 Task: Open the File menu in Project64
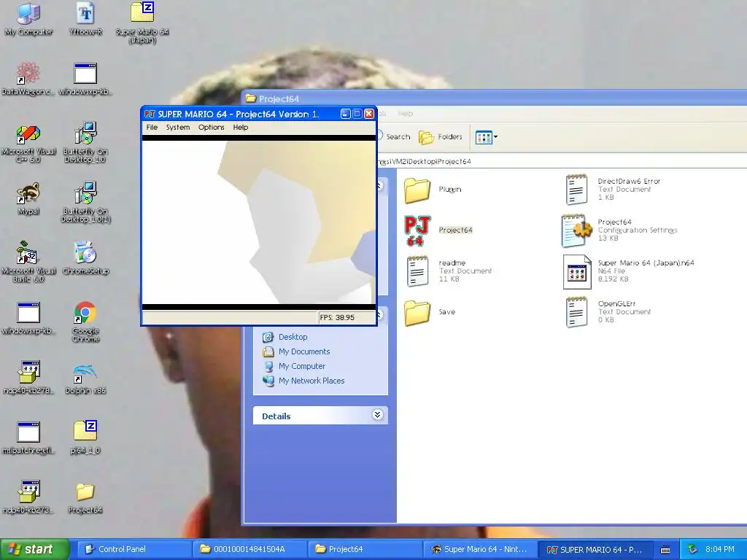152,127
